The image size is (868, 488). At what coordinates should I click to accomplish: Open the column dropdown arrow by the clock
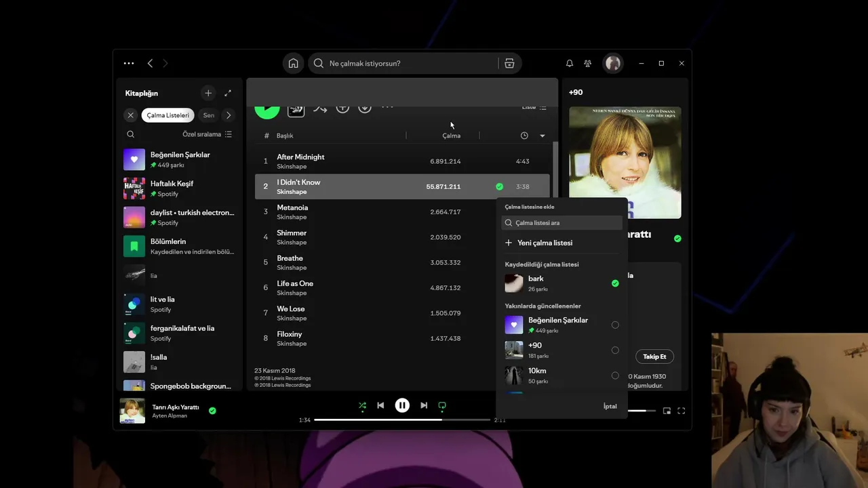(x=542, y=136)
